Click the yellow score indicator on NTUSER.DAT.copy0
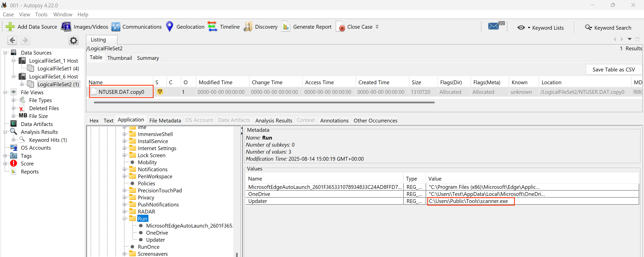The height and width of the screenshot is (257, 644). tap(160, 92)
